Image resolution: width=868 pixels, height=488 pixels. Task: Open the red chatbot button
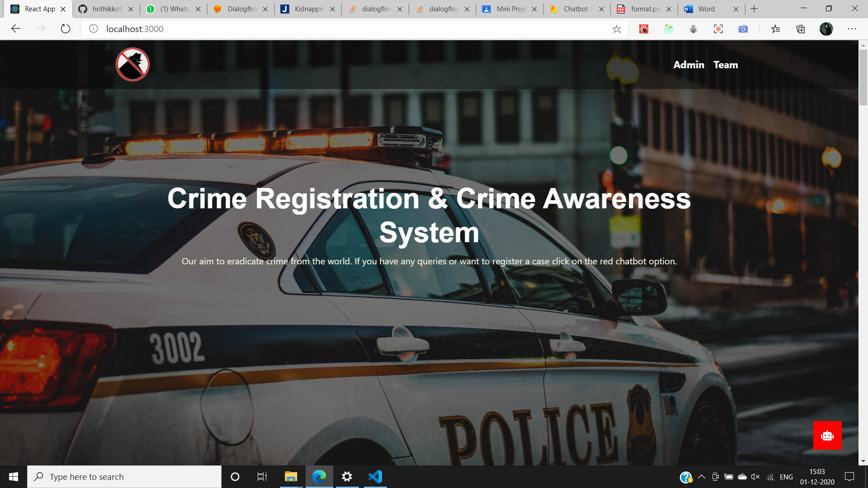(827, 435)
